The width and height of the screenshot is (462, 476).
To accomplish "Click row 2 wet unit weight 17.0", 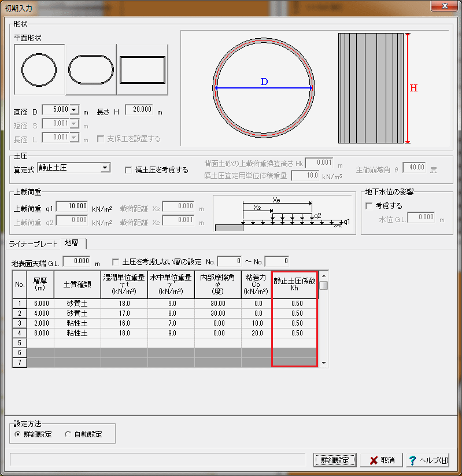I will [x=124, y=313].
